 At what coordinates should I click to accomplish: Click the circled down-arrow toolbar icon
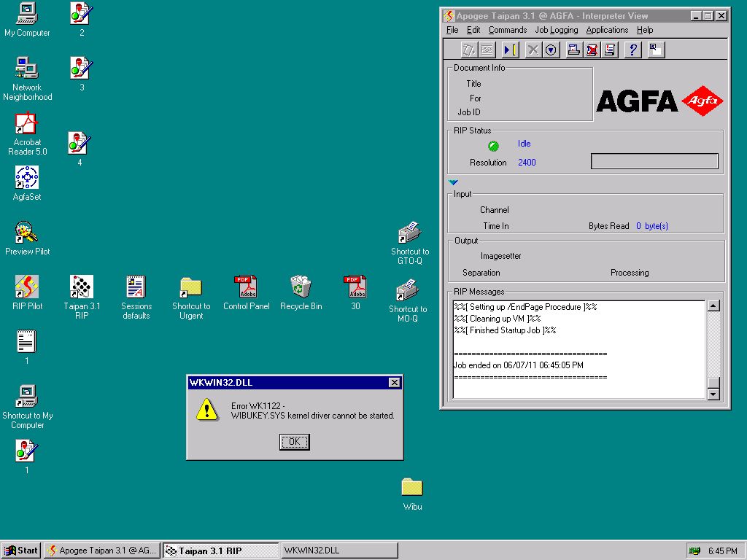pos(551,50)
